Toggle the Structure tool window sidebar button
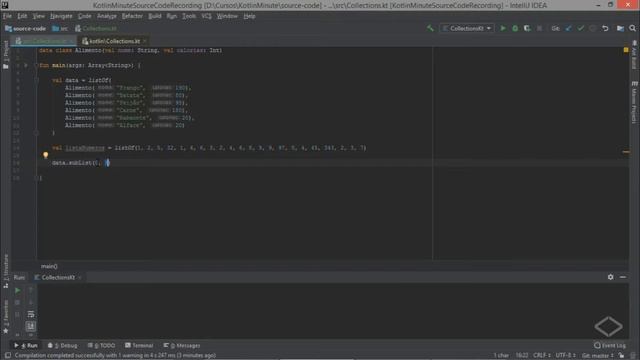 pyautogui.click(x=6, y=271)
